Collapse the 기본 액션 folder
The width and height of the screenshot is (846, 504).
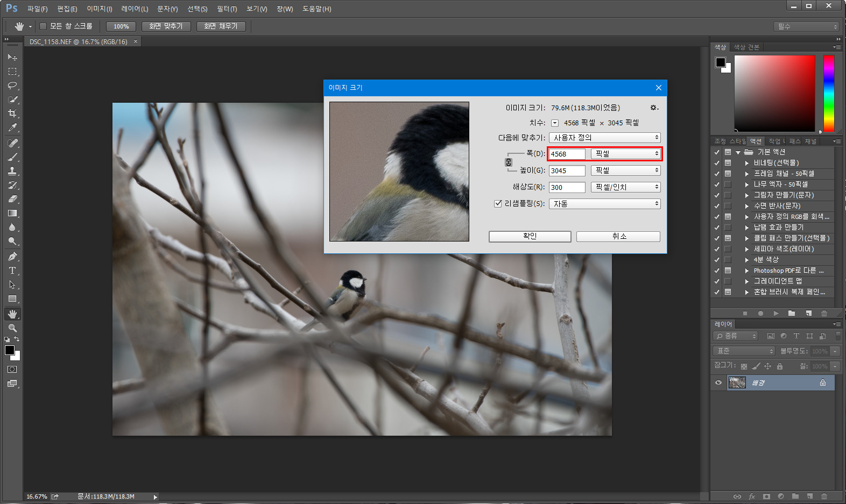pyautogui.click(x=738, y=152)
